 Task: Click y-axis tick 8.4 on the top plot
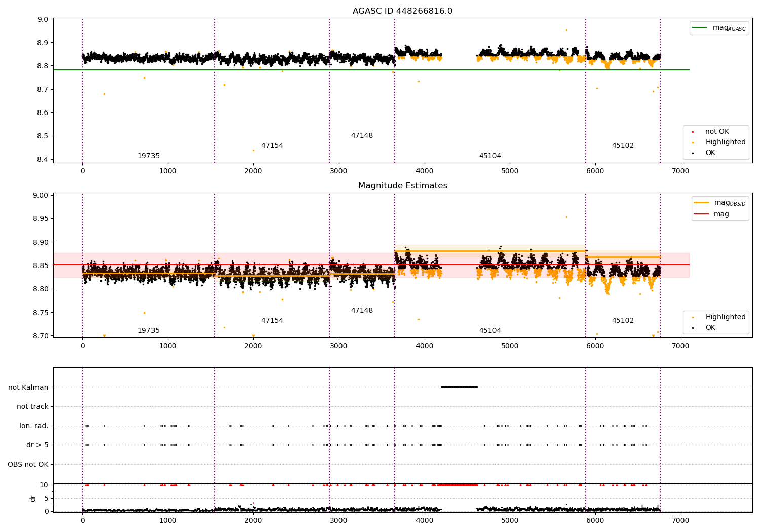pos(44,159)
